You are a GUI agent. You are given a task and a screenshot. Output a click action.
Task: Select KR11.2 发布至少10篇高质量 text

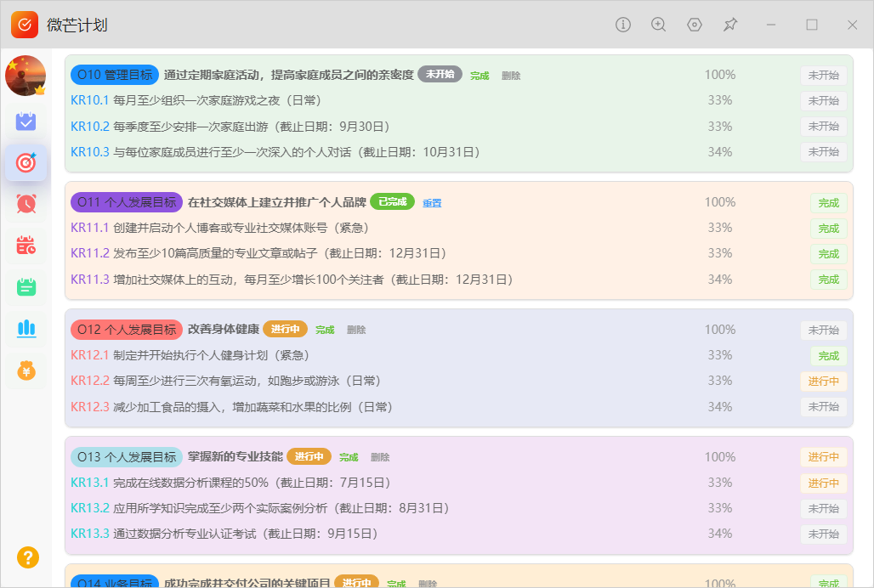(258, 253)
